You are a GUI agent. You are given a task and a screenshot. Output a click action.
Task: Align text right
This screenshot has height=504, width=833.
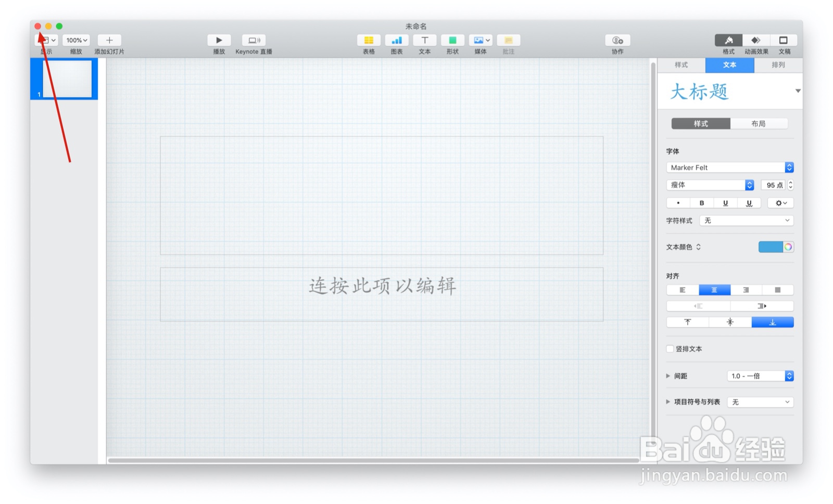click(x=746, y=290)
